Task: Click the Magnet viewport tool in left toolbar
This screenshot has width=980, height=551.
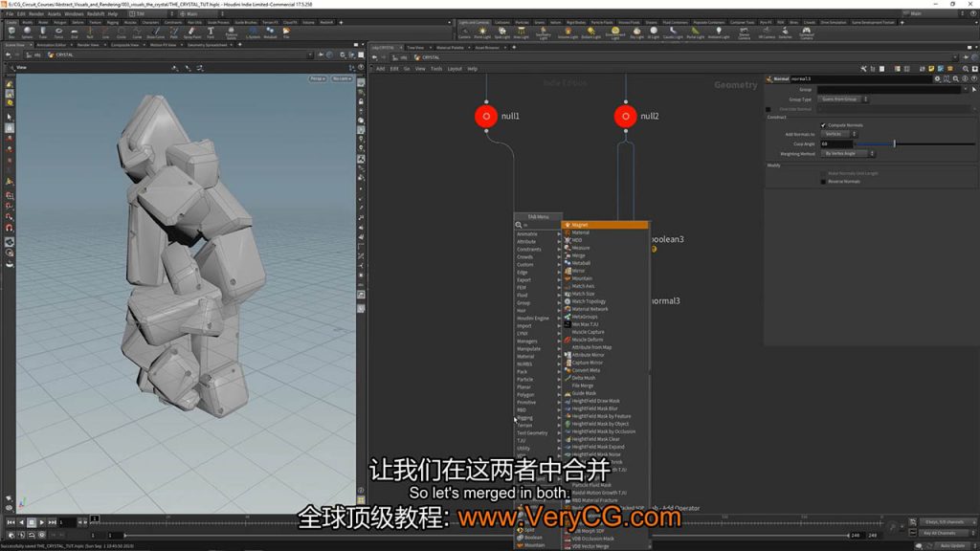Action: pyautogui.click(x=10, y=228)
